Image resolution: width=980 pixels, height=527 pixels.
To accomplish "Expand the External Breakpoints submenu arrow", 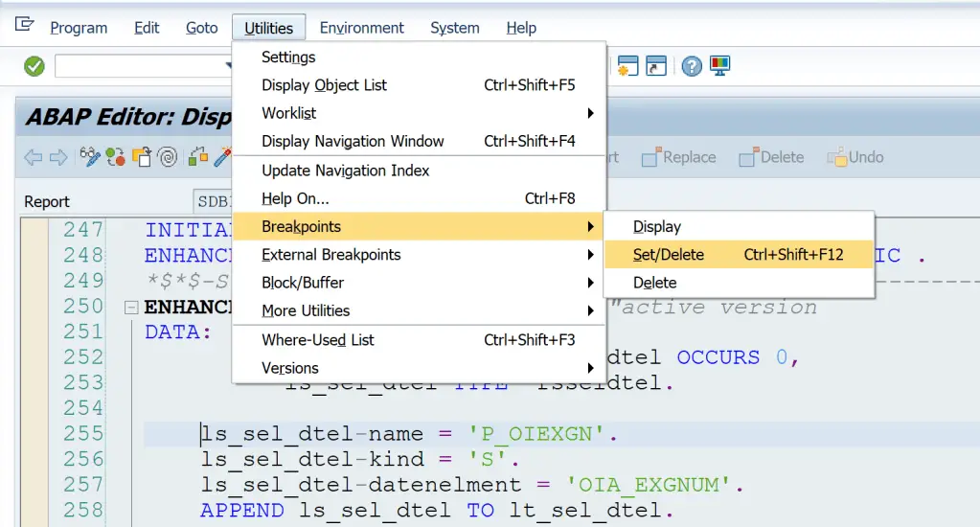I will coord(590,255).
